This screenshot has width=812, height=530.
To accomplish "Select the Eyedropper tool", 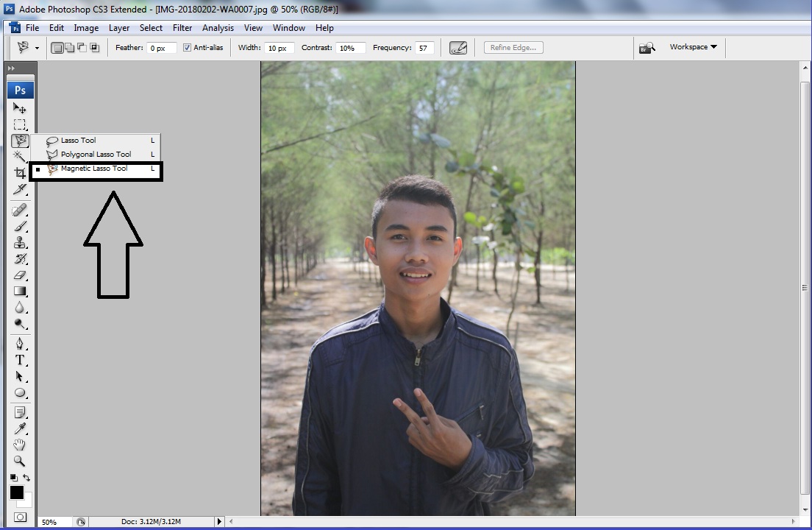I will (20, 428).
